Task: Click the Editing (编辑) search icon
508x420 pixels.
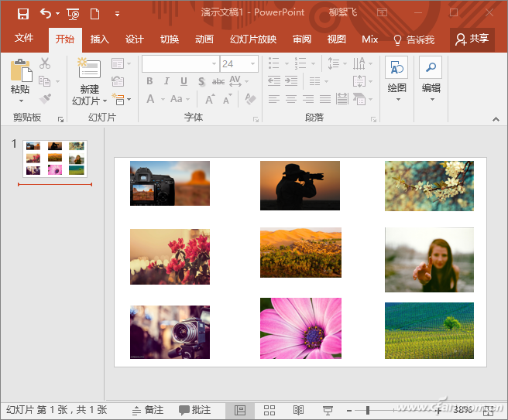Action: click(x=431, y=69)
